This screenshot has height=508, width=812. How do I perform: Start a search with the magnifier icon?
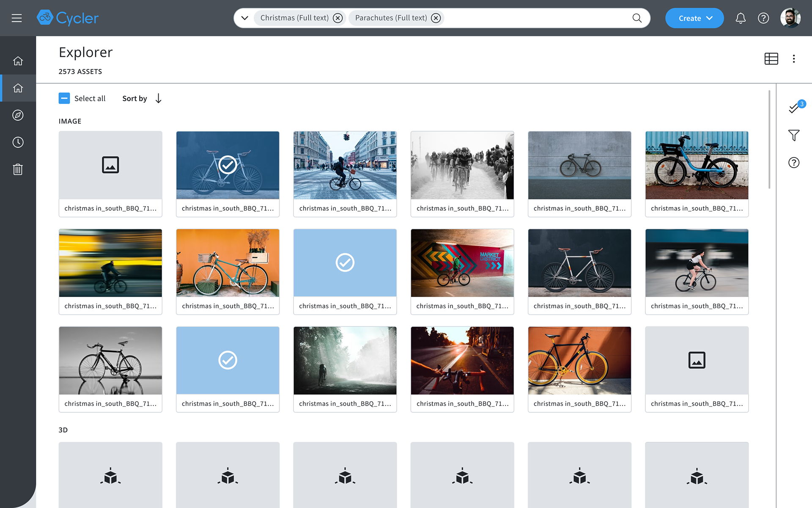click(x=637, y=18)
